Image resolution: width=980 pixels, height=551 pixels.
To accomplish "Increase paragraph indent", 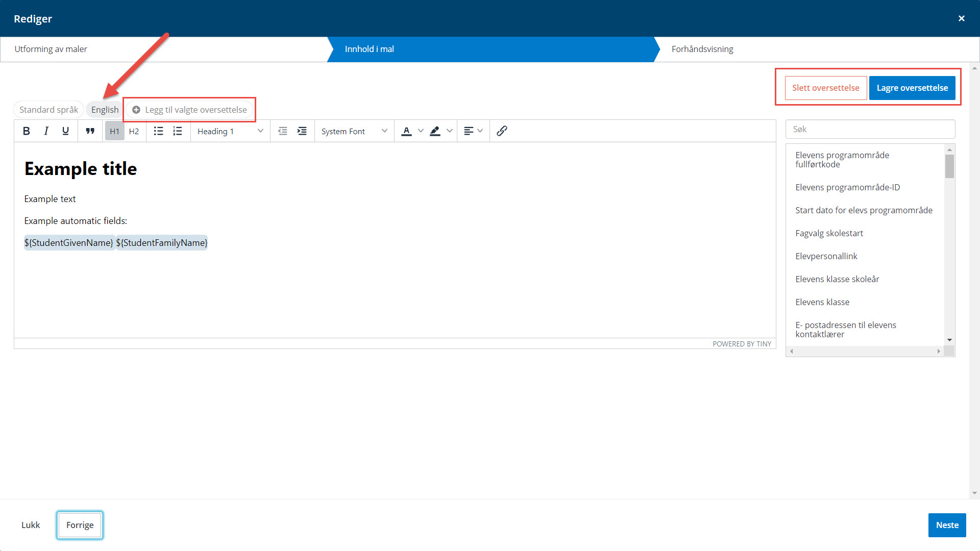I will (302, 131).
